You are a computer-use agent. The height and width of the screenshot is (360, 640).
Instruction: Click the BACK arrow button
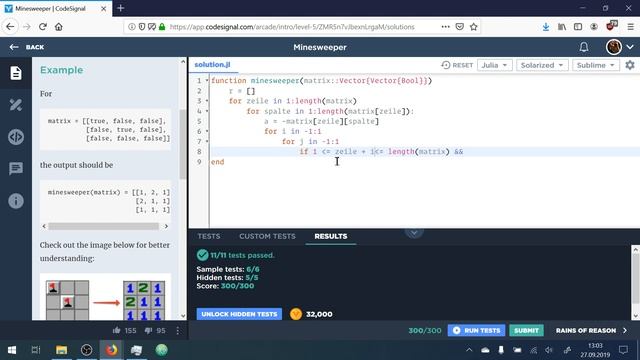27,47
